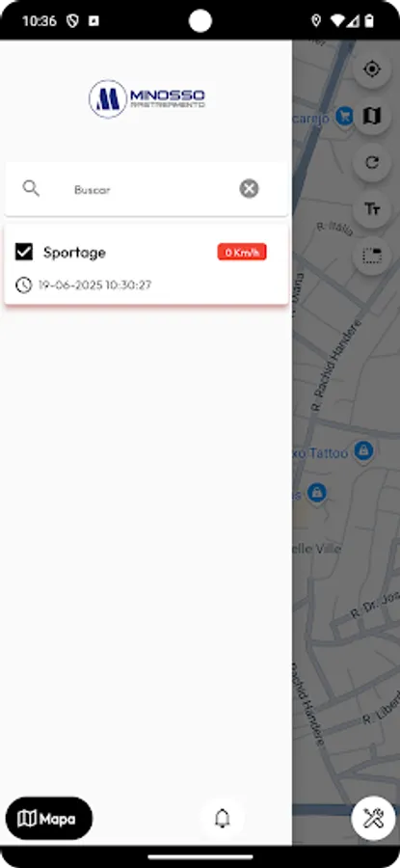Screen dimensions: 400x868
Task: Tap the timestamp 19-06-2025 10:30:27
Action: (x=94, y=285)
